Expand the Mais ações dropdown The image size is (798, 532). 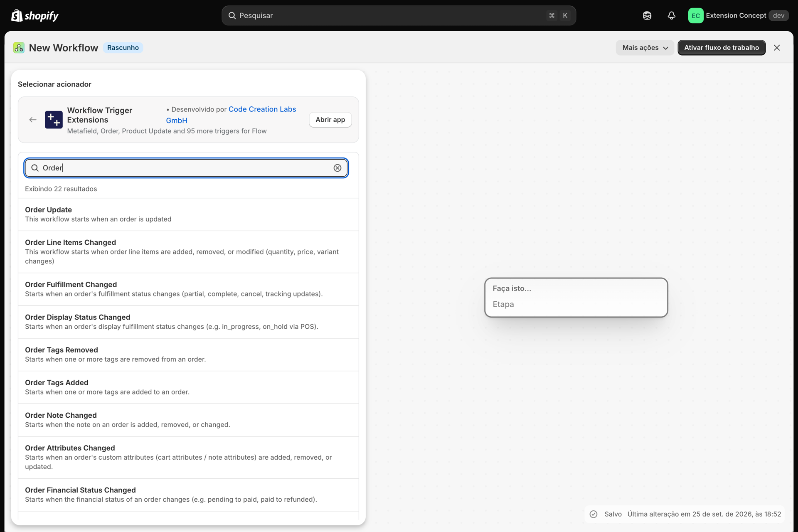coord(645,48)
